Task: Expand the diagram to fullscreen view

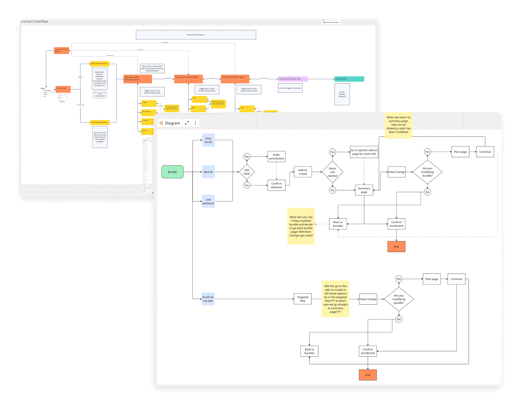Action: click(187, 123)
